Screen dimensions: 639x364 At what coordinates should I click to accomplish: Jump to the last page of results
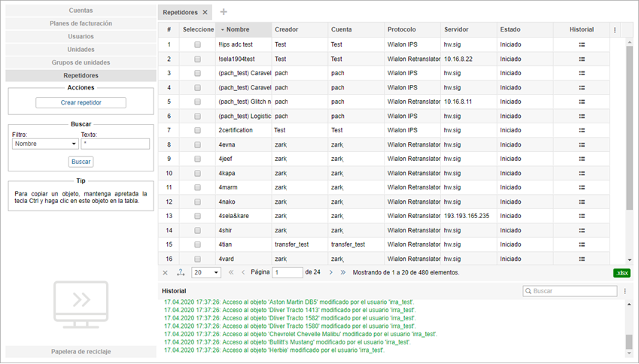pyautogui.click(x=343, y=272)
